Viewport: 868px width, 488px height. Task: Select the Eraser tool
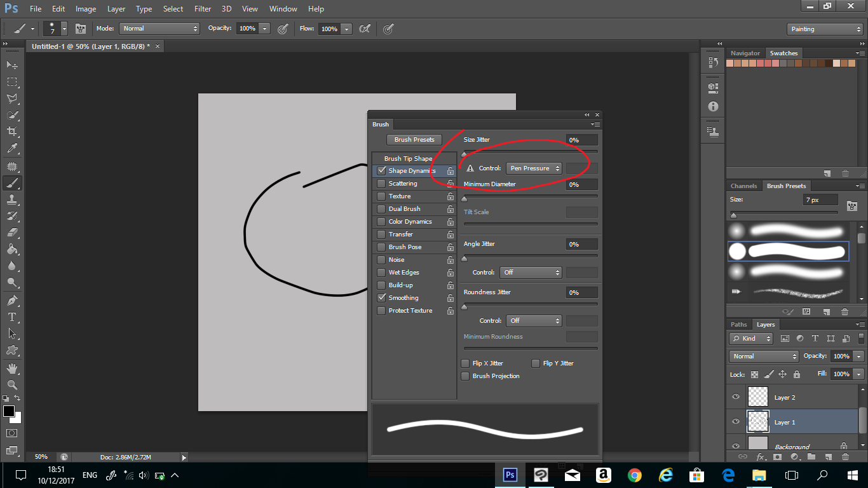click(12, 233)
